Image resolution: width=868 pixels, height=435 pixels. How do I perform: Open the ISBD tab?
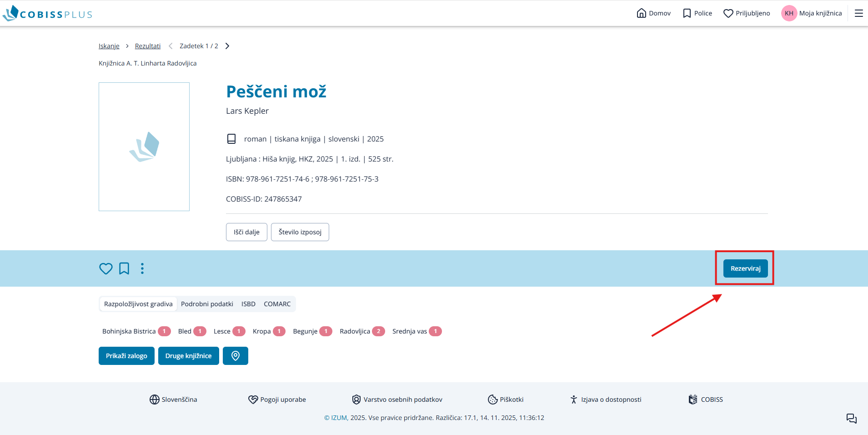(x=248, y=304)
